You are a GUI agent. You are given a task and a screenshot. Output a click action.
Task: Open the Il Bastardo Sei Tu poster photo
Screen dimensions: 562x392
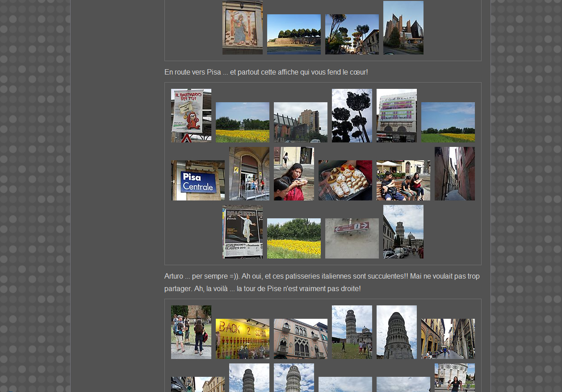[191, 116]
